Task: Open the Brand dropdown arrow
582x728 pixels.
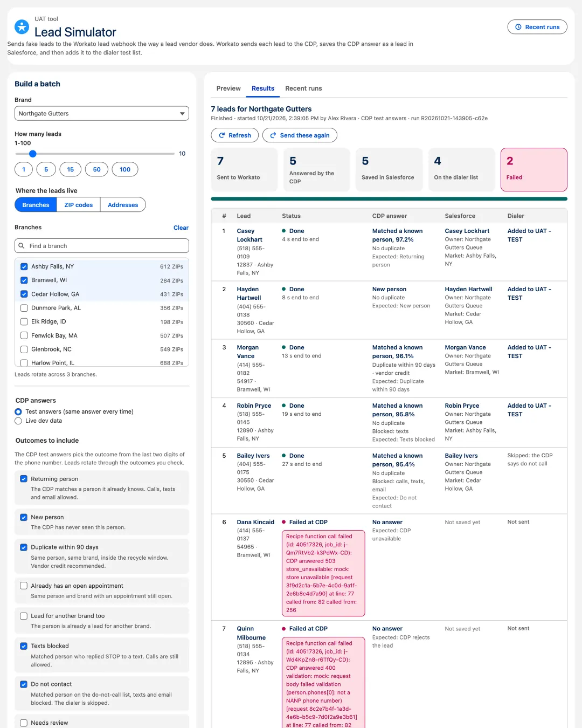Action: (182, 114)
